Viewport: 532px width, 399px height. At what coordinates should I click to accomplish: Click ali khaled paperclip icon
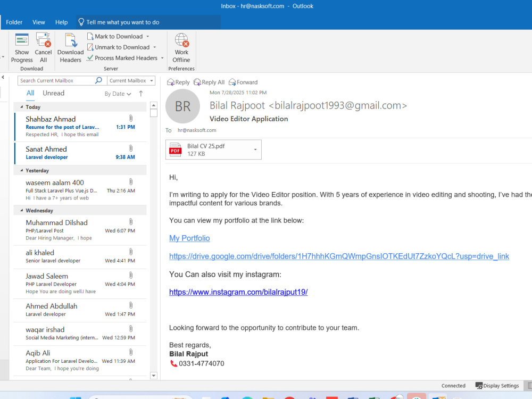tap(131, 252)
